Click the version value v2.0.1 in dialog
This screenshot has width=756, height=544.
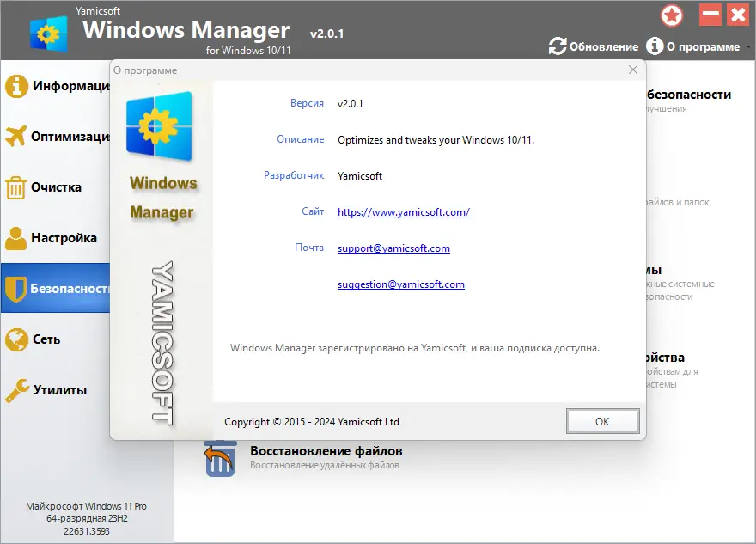pyautogui.click(x=350, y=104)
